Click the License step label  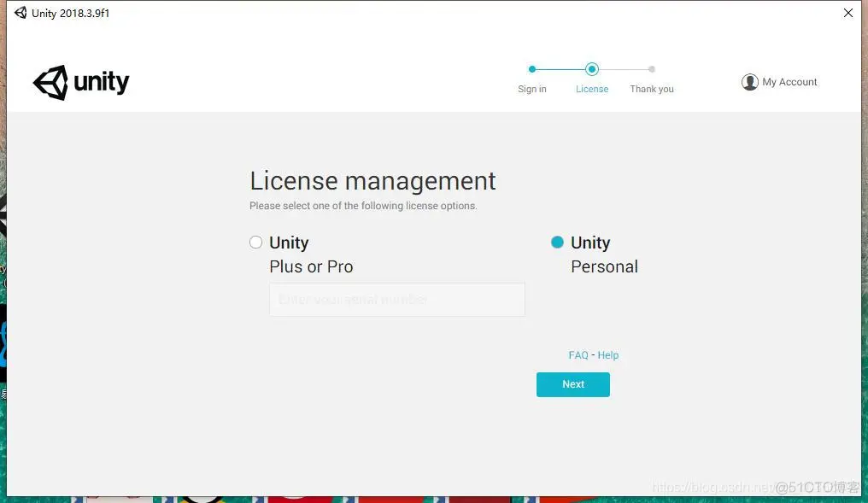[592, 89]
